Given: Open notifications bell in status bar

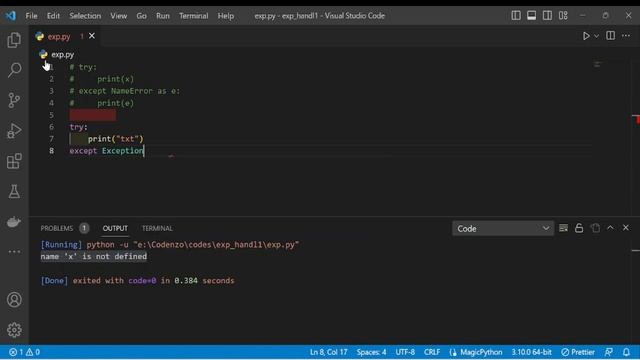Looking at the screenshot, I should coord(626,352).
